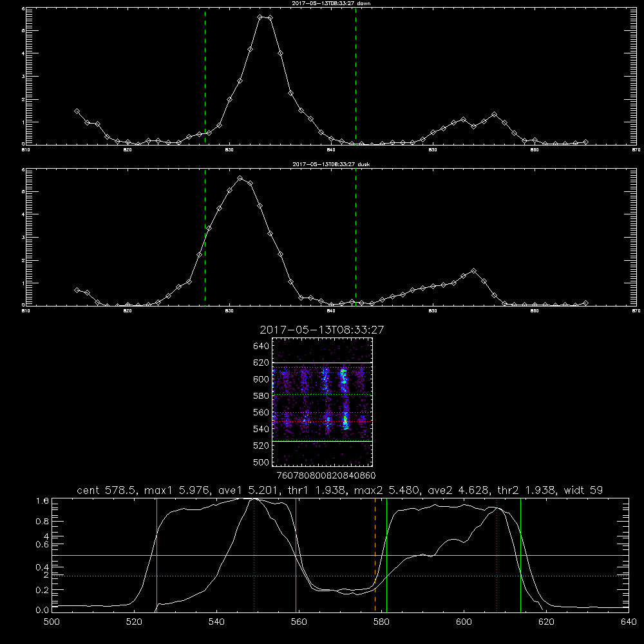Click the green dashed line near 828 in dusk plot
Screen dimensions: 644x644
pyautogui.click(x=205, y=237)
